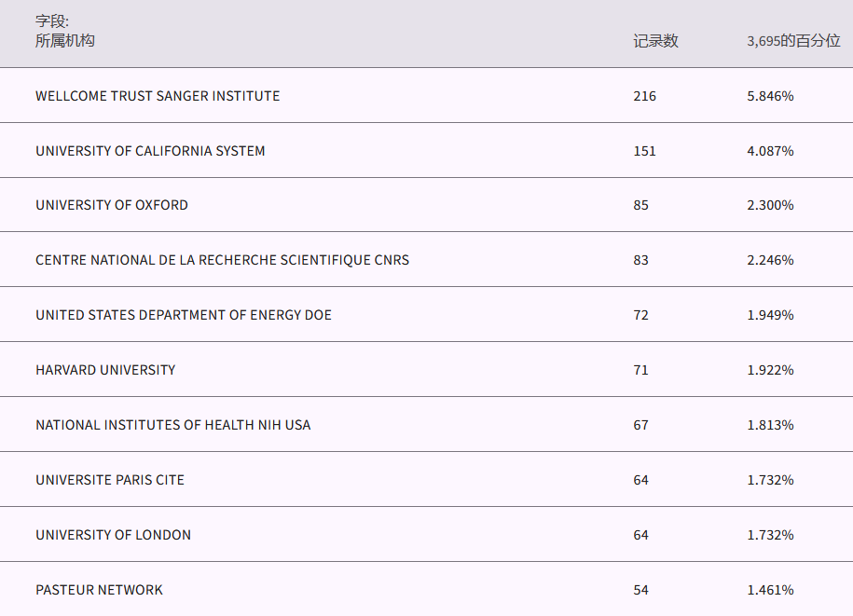Image resolution: width=853 pixels, height=616 pixels.
Task: Select HARVARD UNIVERSITY row
Action: (x=105, y=370)
